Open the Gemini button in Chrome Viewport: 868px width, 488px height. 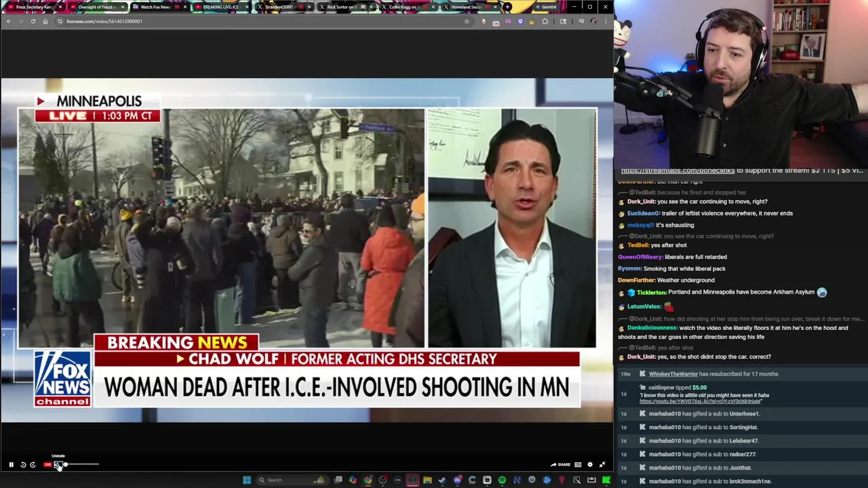click(x=546, y=7)
